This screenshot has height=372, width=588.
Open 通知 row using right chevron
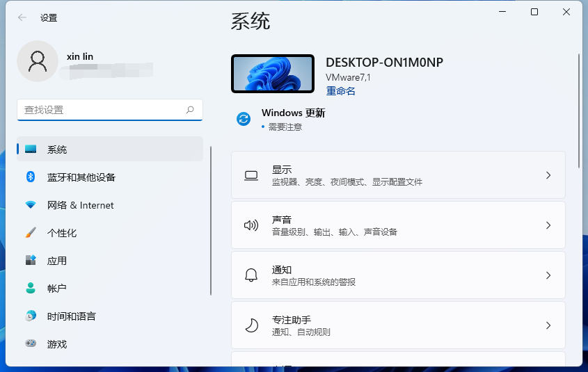point(548,275)
